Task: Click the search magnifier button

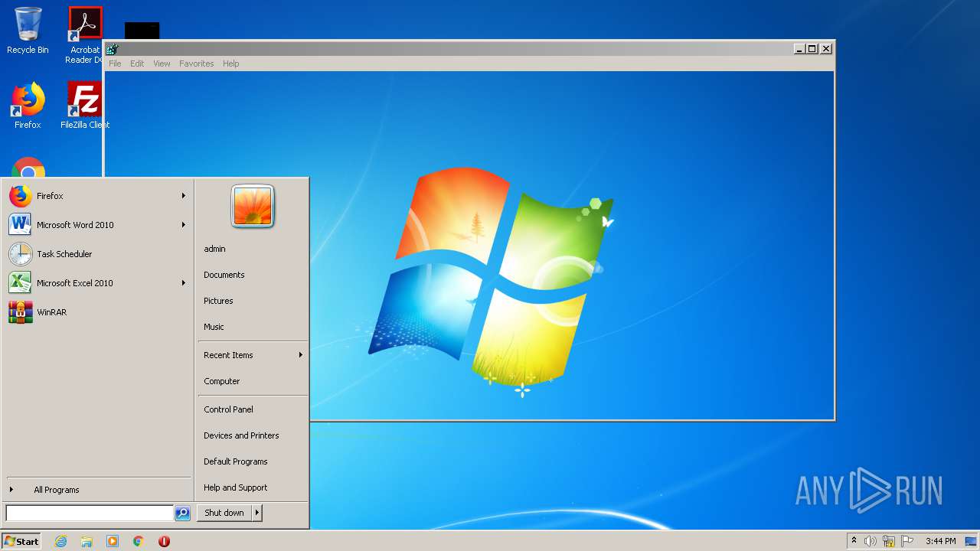Action: 182,514
